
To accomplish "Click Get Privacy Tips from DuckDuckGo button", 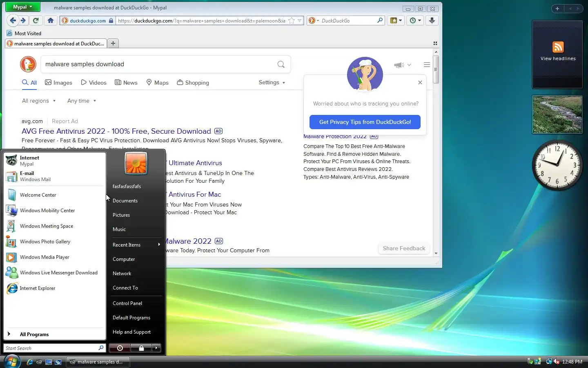I will pyautogui.click(x=365, y=122).
